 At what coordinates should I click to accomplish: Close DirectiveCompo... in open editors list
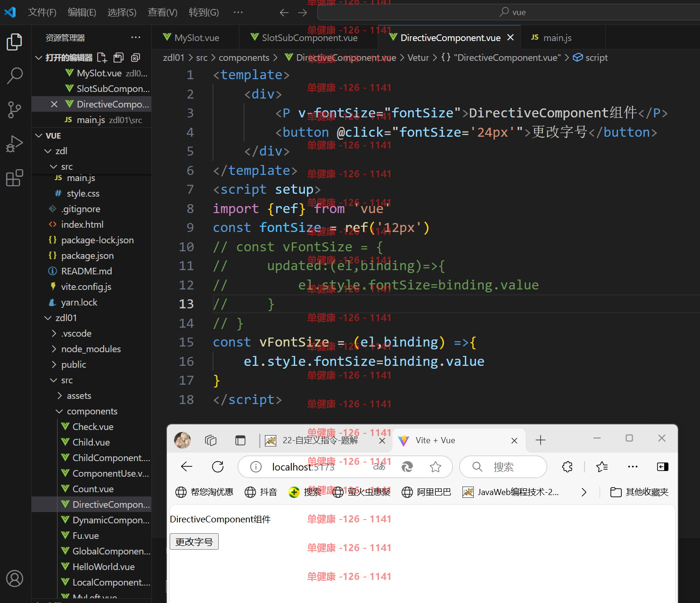coord(54,104)
